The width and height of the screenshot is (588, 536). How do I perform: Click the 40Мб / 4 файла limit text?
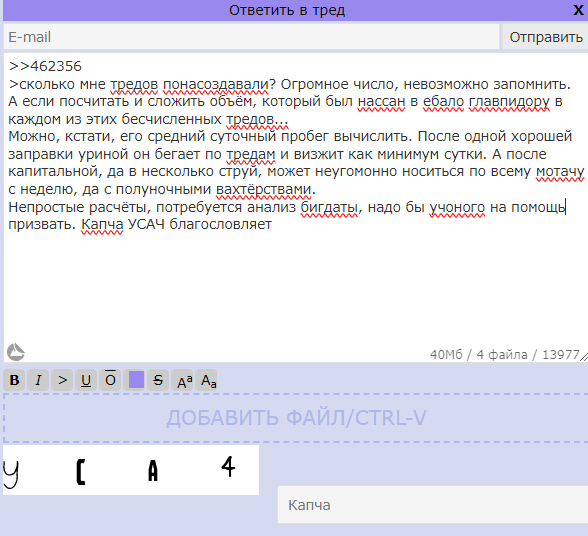[478, 354]
